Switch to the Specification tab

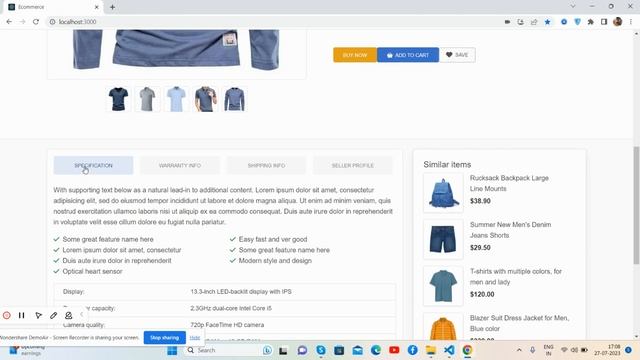coord(93,165)
